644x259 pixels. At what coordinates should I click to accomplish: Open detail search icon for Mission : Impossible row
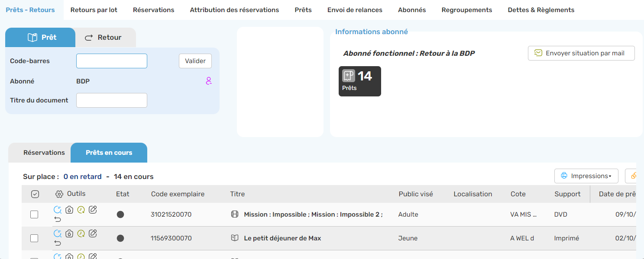point(58,210)
